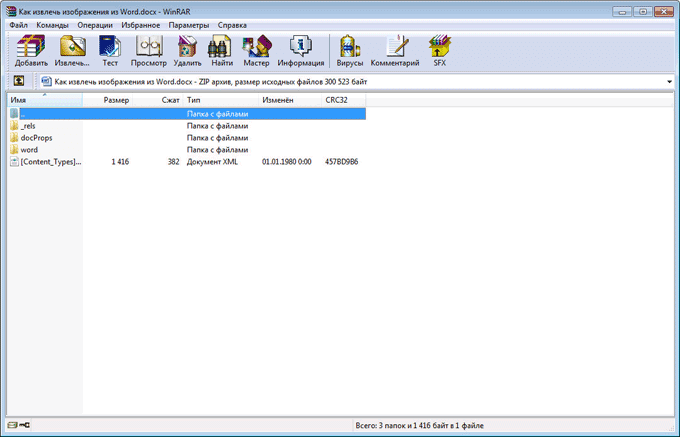Screen dimensions: 680x437
Task: Sort list by Тип column header
Action: coord(221,100)
